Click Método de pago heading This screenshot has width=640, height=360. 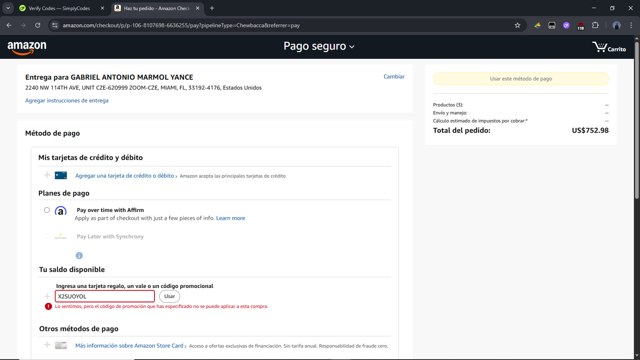(53, 133)
